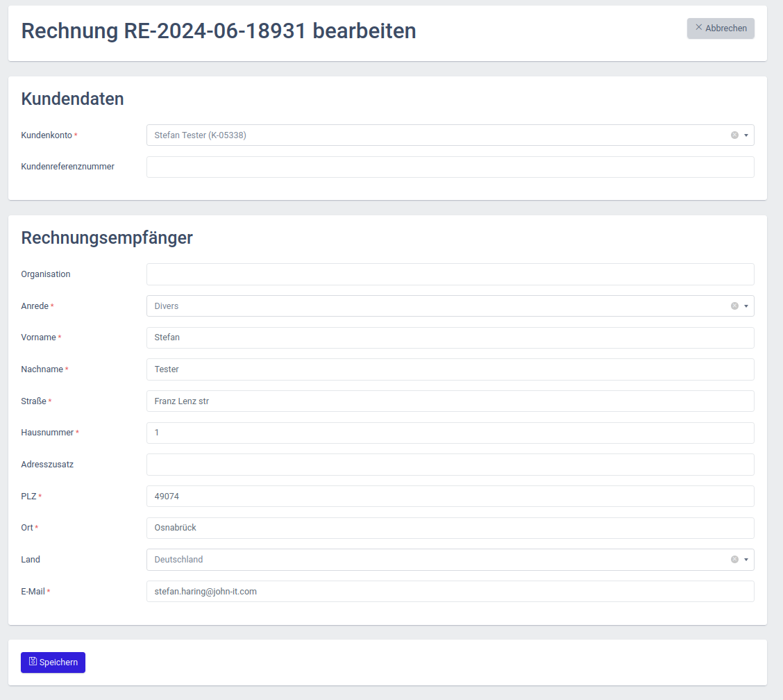Open the Kundenkonto dropdown arrow
The height and width of the screenshot is (700, 783).
point(746,135)
